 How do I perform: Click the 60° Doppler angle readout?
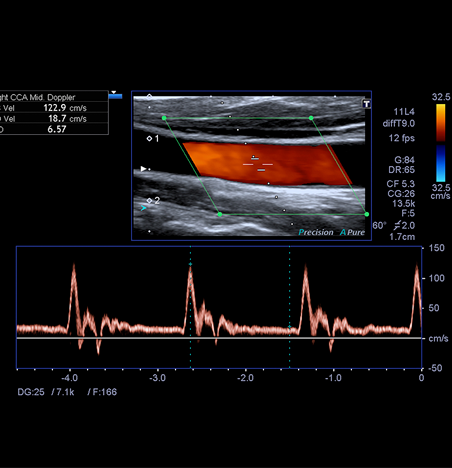coord(379,226)
